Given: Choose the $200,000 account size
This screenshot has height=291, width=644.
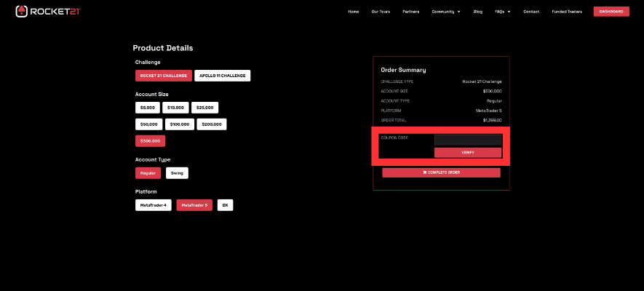Looking at the screenshot, I should (212, 124).
